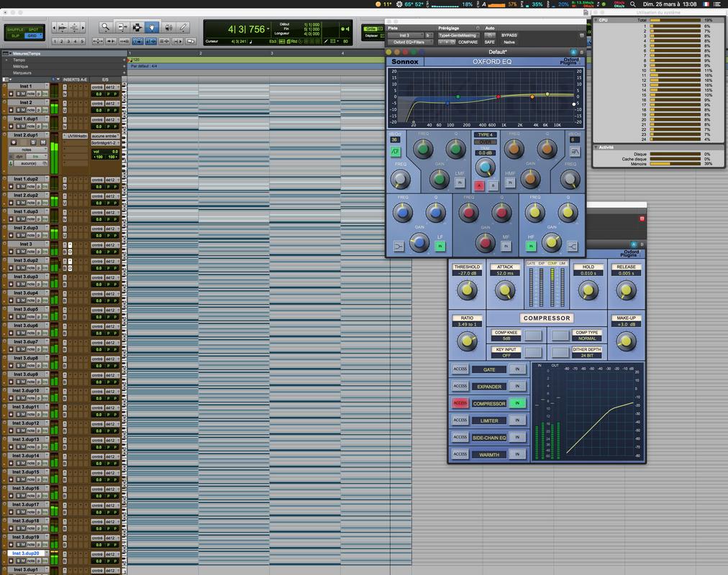Click the Link Track and Edit Selection icon
The image size is (728, 575).
pyautogui.click(x=164, y=41)
